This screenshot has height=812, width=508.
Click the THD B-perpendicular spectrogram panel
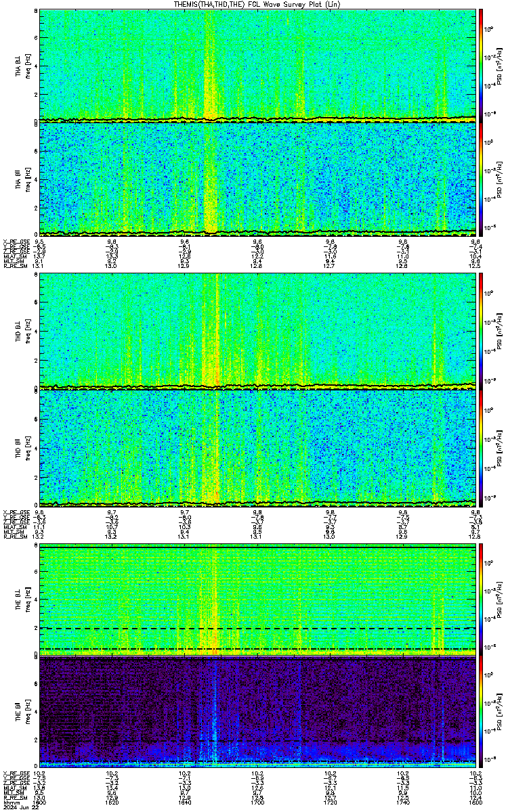pyautogui.click(x=257, y=331)
